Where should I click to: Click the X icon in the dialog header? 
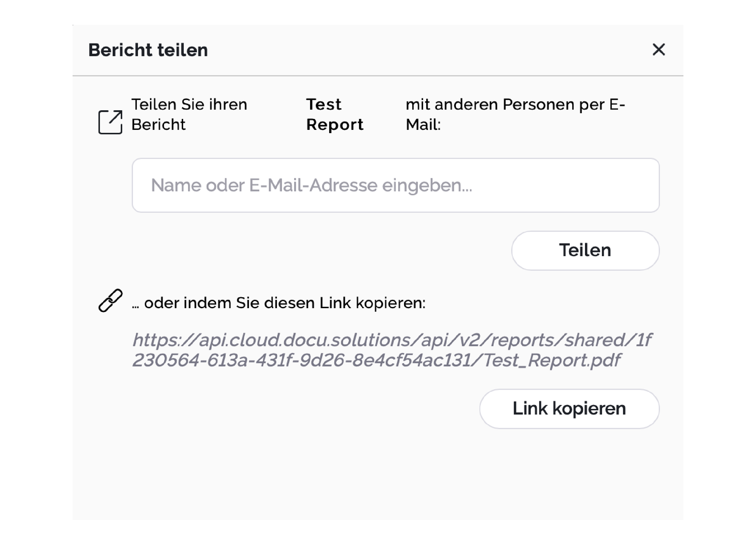(x=658, y=50)
